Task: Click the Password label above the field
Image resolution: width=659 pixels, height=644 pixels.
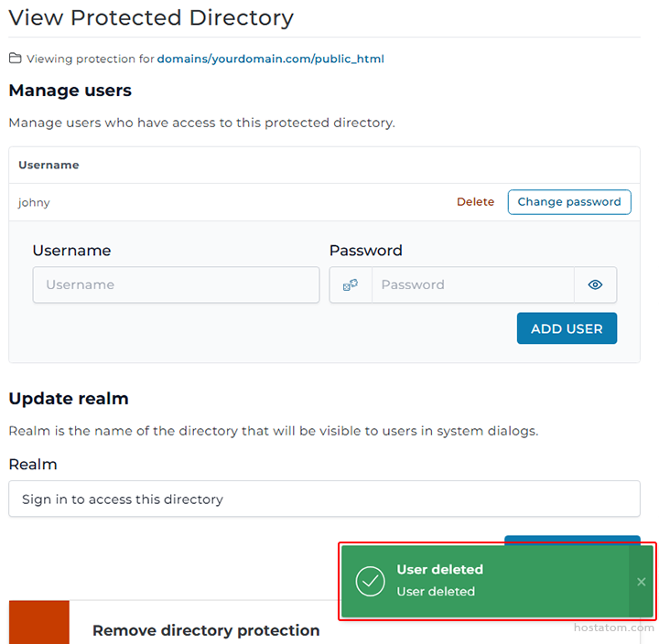Action: point(365,251)
